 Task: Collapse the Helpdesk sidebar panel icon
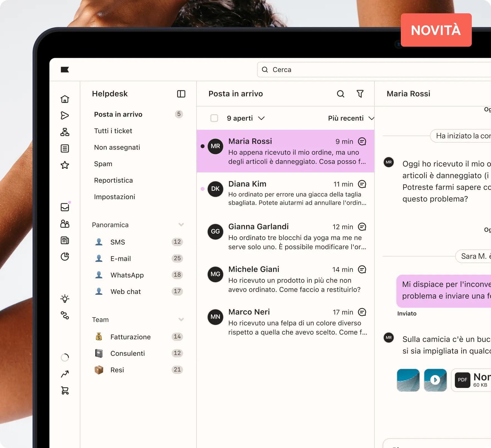[181, 94]
